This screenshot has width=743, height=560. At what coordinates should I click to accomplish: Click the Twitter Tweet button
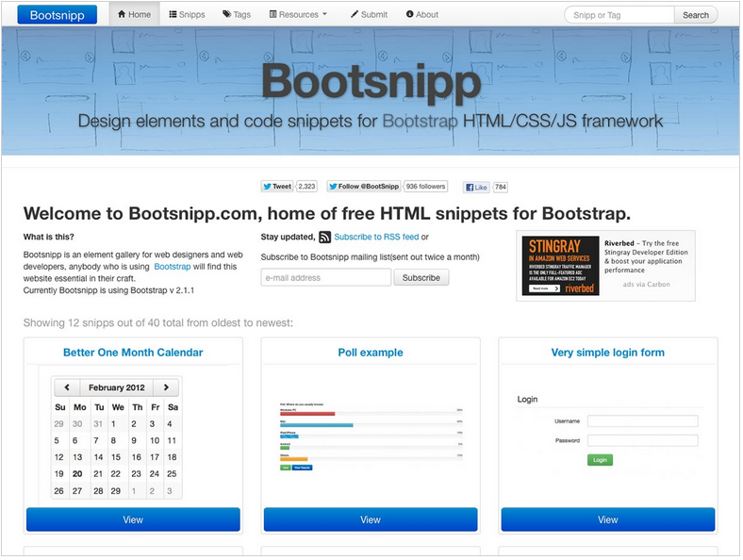click(x=277, y=187)
